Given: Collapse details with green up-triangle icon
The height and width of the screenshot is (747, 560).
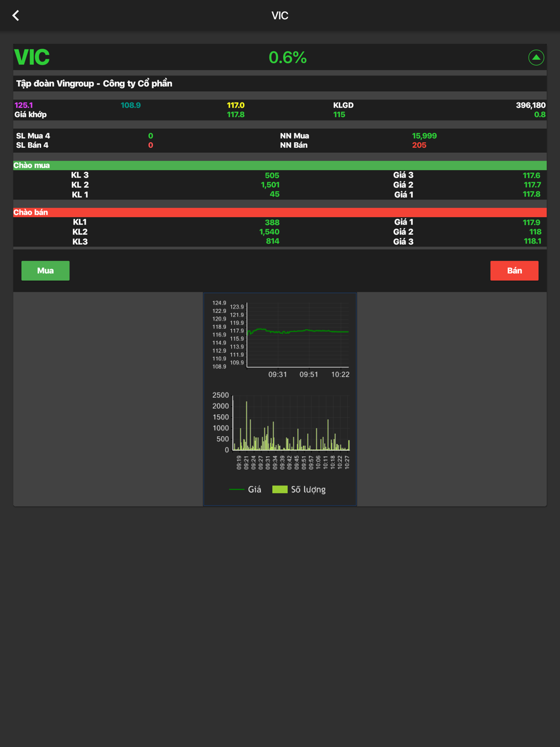Looking at the screenshot, I should 536,58.
